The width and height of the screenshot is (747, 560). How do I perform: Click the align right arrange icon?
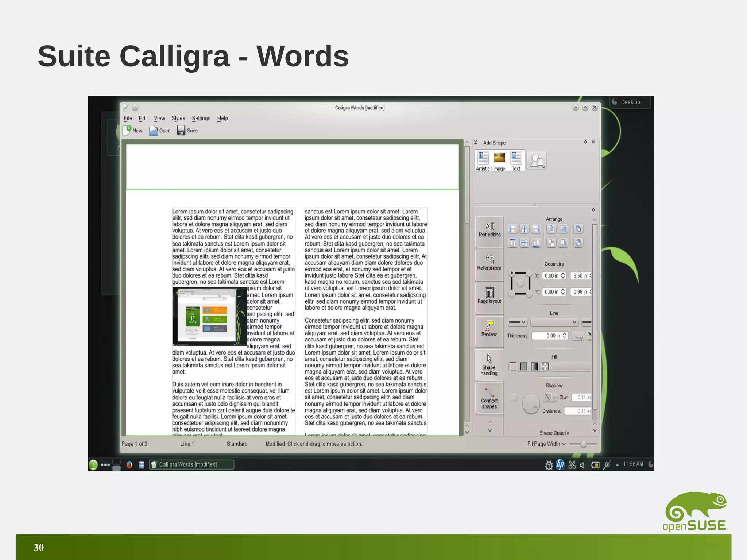536,229
